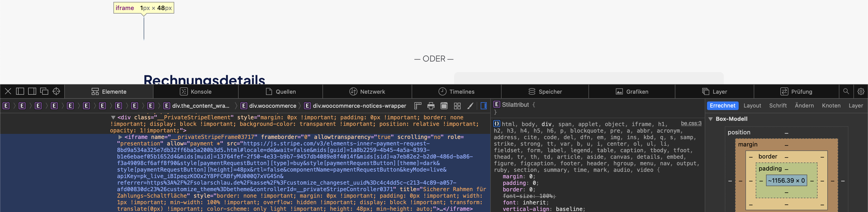Collapse the __PrivateStripeElement div node
868x212 pixels.
coord(113,118)
